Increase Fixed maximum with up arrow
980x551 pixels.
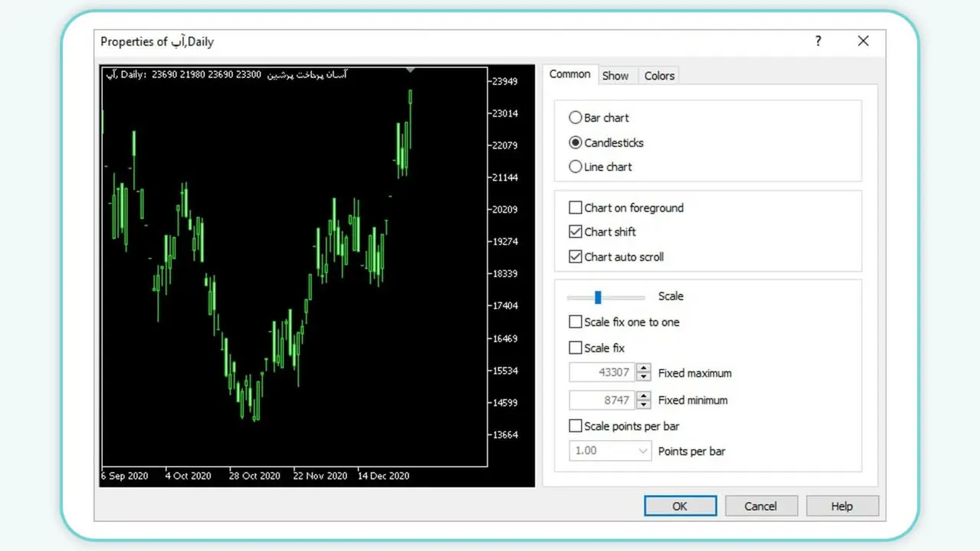643,369
